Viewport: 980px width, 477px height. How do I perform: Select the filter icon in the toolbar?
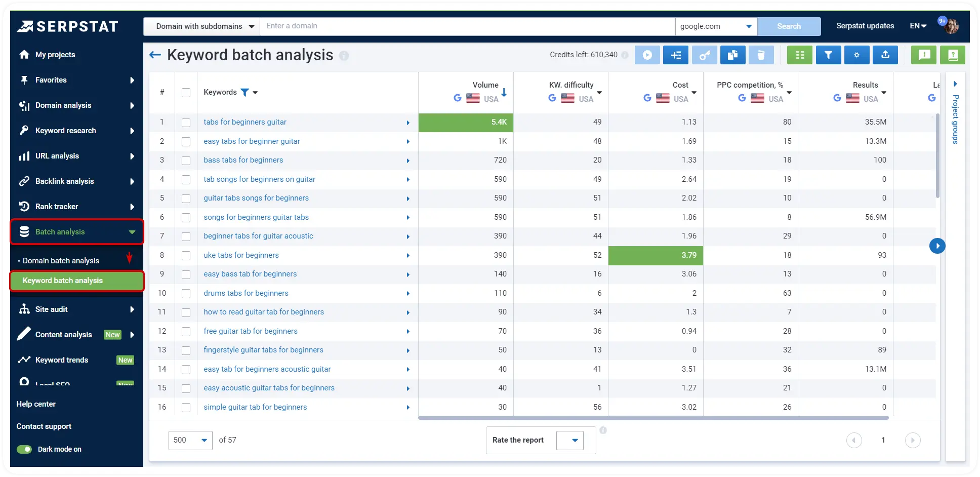pyautogui.click(x=828, y=55)
